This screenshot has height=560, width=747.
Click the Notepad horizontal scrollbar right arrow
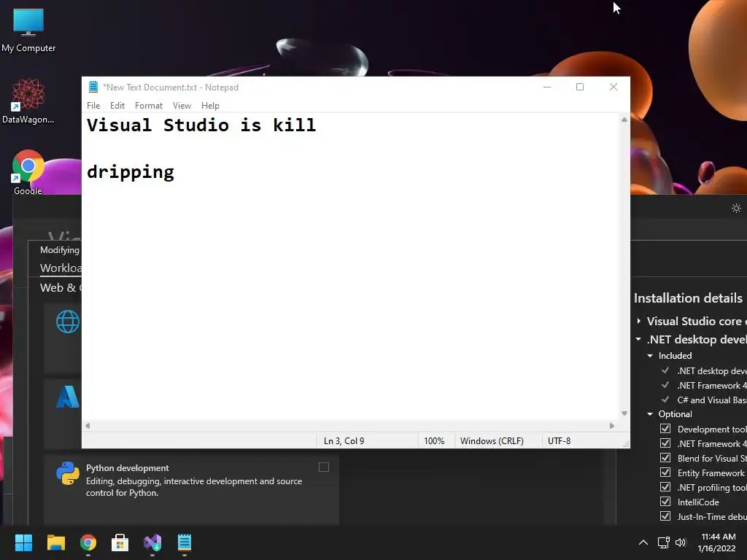612,426
